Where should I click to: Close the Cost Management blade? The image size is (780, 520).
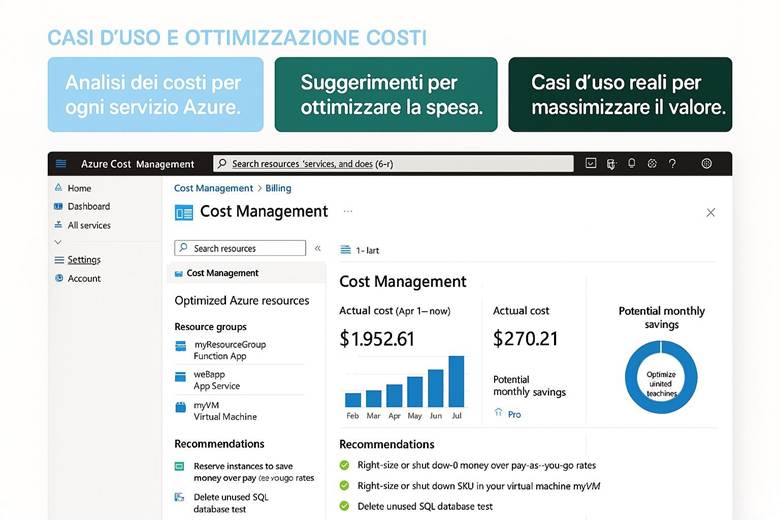point(710,212)
